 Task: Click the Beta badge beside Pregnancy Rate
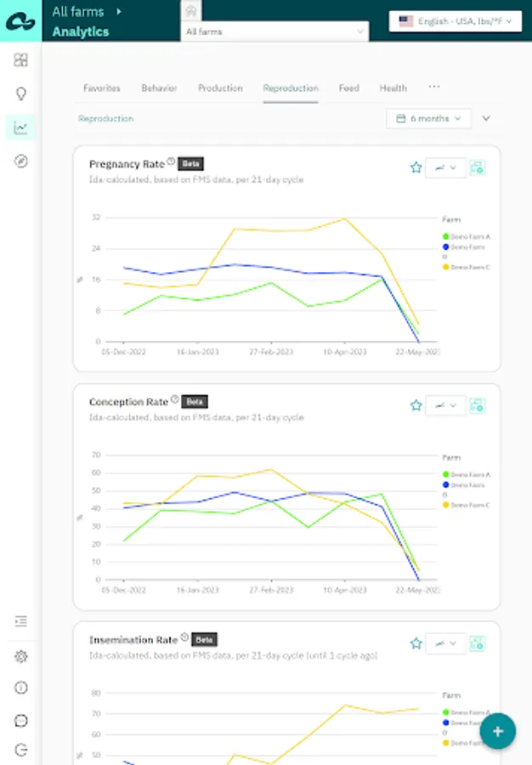coord(190,164)
